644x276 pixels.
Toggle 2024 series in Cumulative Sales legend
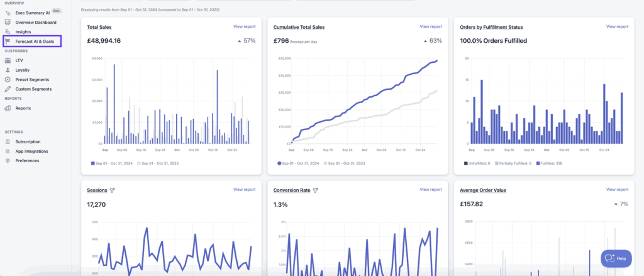click(298, 163)
